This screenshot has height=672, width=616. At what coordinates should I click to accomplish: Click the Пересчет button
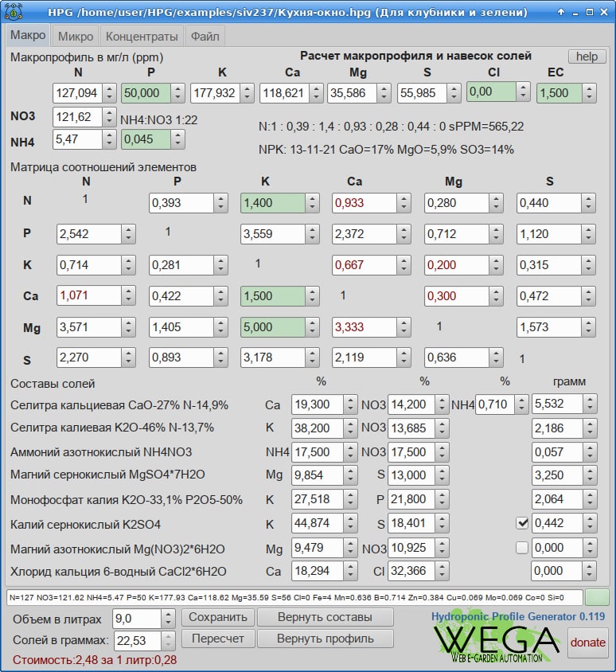218,639
